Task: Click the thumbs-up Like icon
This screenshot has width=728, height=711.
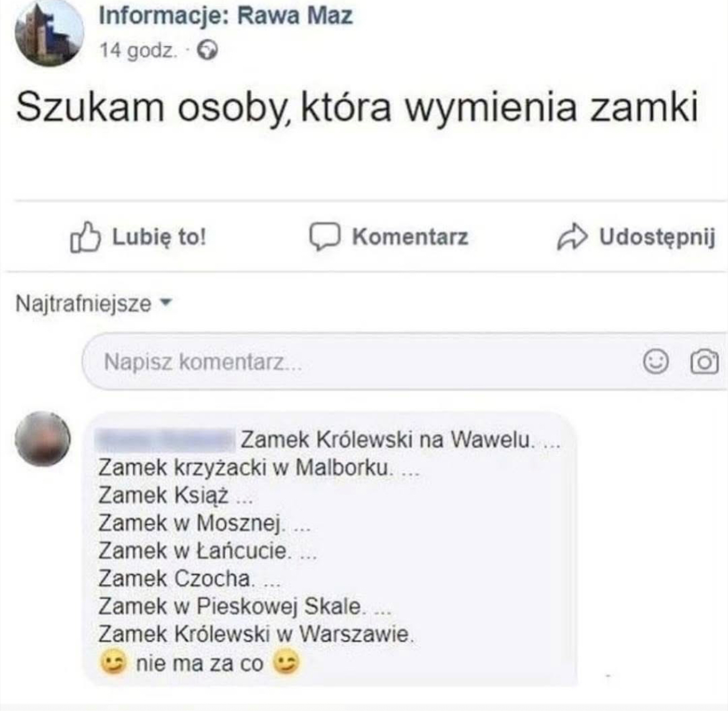Action: [85, 237]
